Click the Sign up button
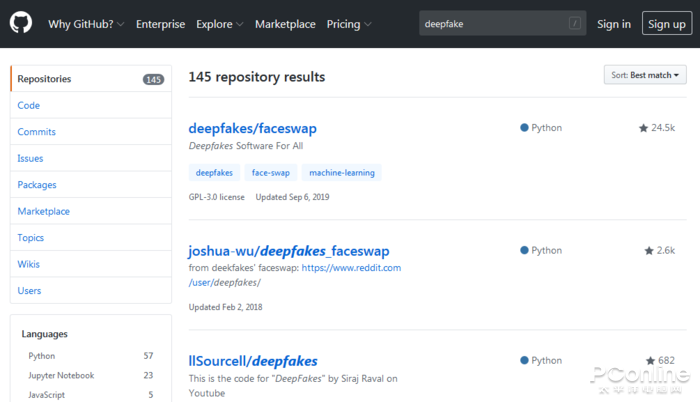The width and height of the screenshot is (700, 402). click(x=666, y=24)
